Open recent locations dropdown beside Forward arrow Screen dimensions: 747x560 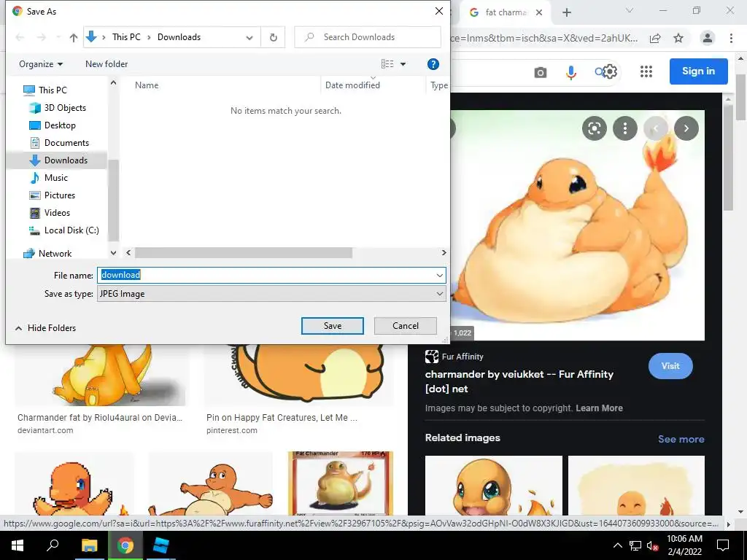point(58,37)
